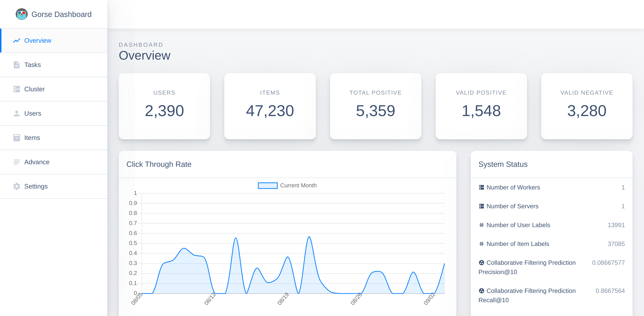Click the Tasks document-check icon

[x=16, y=65]
